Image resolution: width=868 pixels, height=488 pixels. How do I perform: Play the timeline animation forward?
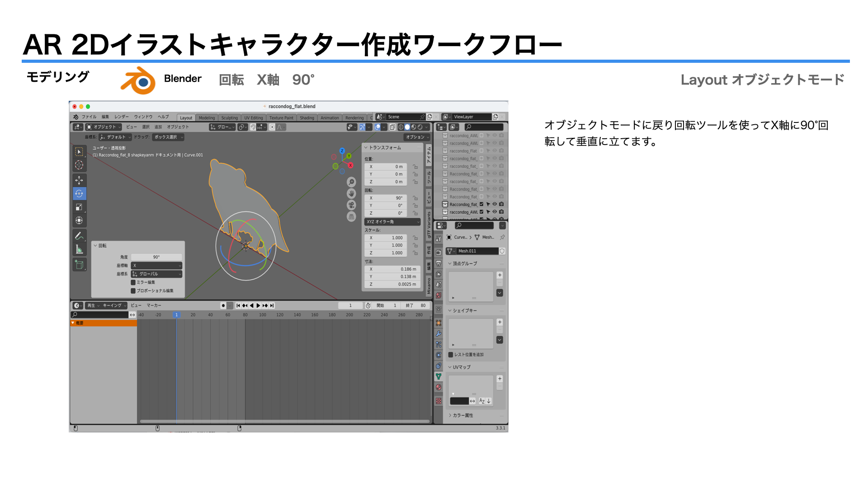click(259, 306)
